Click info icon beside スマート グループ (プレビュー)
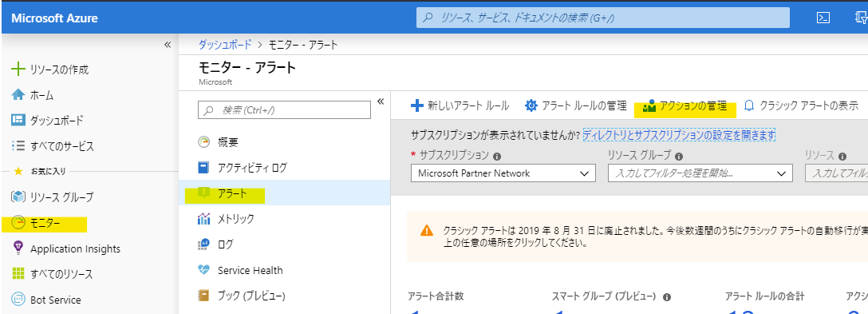The image size is (868, 314). click(667, 296)
